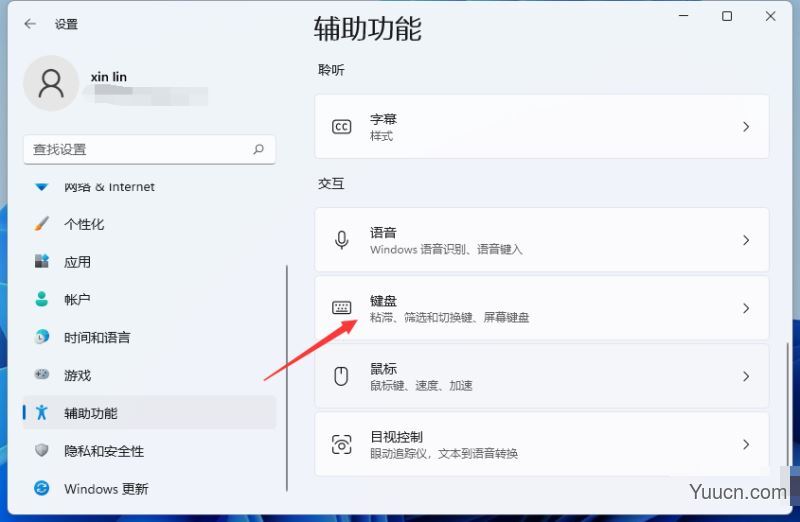Screen dimensions: 800x522
Task: Click the 交互 section heading
Action: coord(331,183)
